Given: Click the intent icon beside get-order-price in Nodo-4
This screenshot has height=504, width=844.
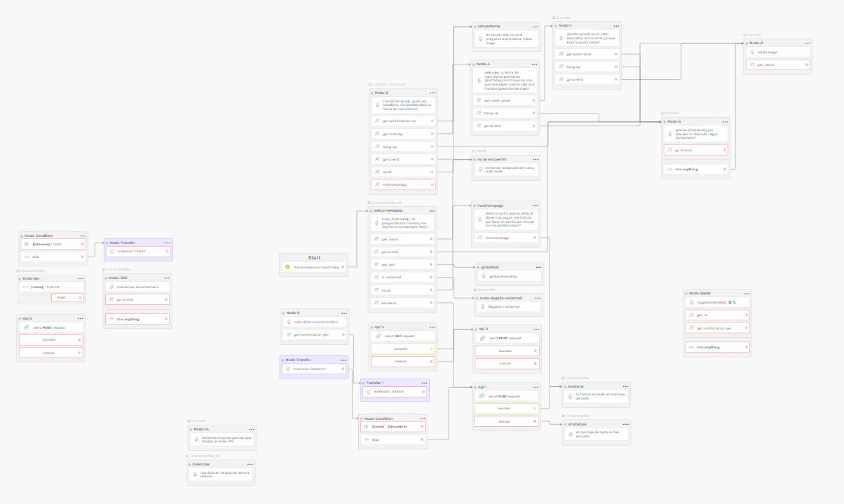Looking at the screenshot, I should point(479,100).
